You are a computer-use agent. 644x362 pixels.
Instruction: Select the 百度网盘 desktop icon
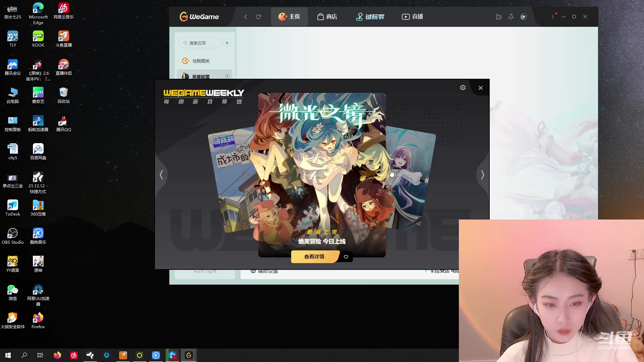tap(38, 152)
